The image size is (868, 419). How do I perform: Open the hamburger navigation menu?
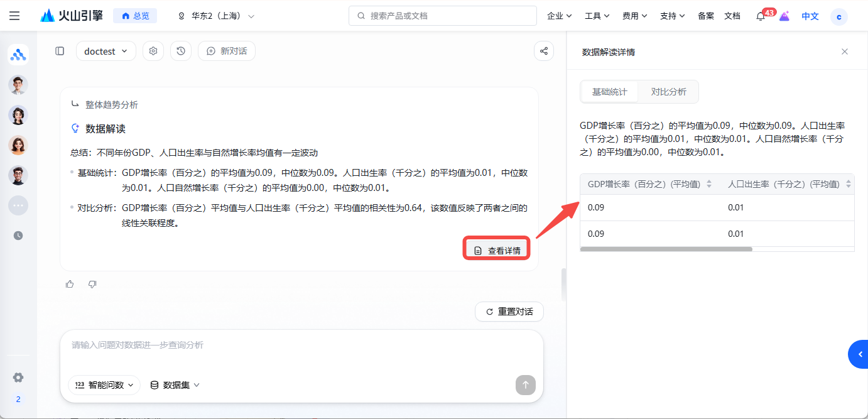pyautogui.click(x=14, y=16)
